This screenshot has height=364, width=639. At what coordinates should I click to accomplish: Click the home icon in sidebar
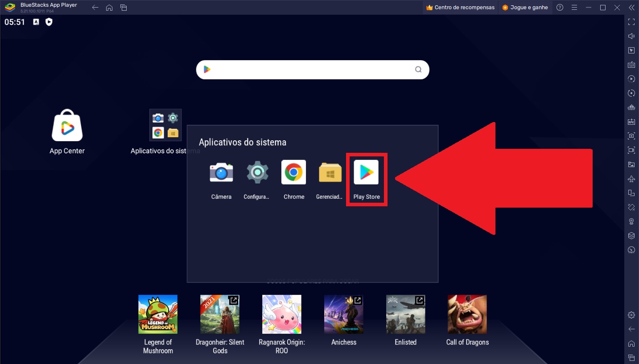pos(631,343)
